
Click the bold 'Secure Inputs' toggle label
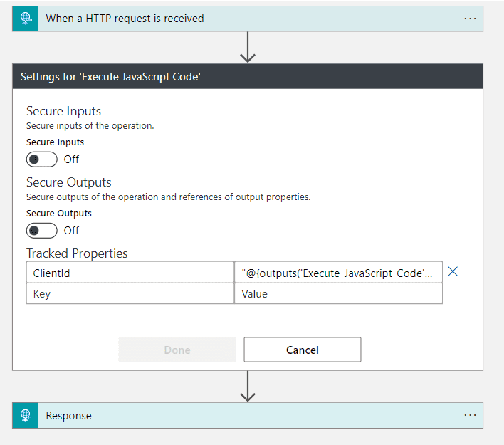[55, 142]
